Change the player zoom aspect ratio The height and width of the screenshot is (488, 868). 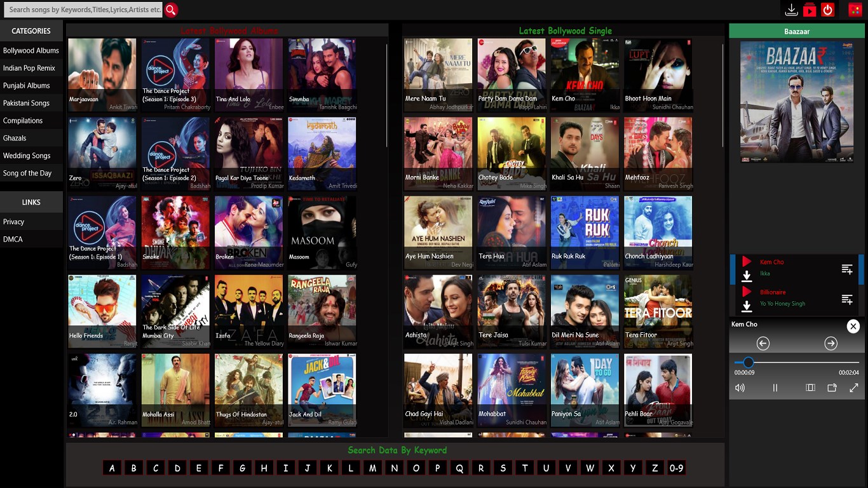pyautogui.click(x=810, y=388)
